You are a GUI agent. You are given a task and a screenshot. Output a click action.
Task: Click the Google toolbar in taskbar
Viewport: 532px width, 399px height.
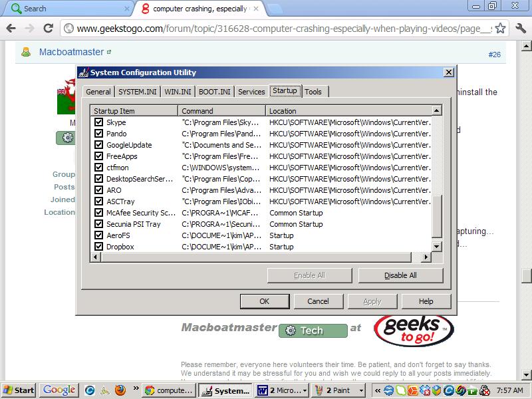(x=59, y=390)
